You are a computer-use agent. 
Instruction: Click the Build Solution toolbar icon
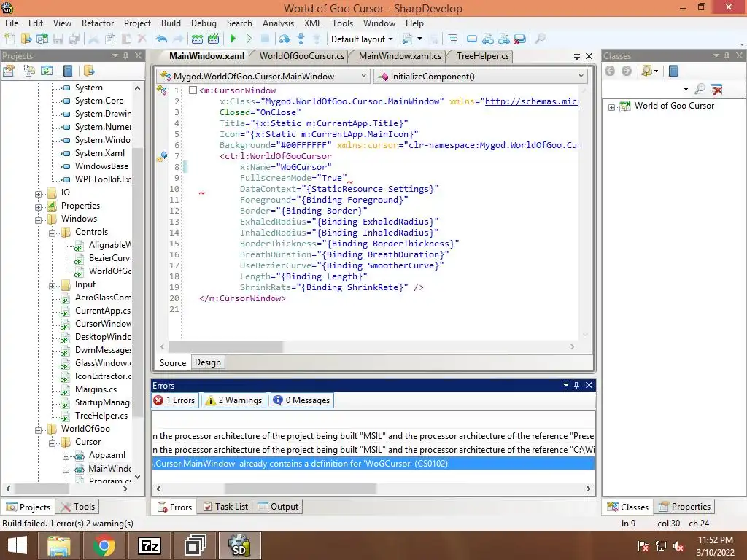coord(197,39)
